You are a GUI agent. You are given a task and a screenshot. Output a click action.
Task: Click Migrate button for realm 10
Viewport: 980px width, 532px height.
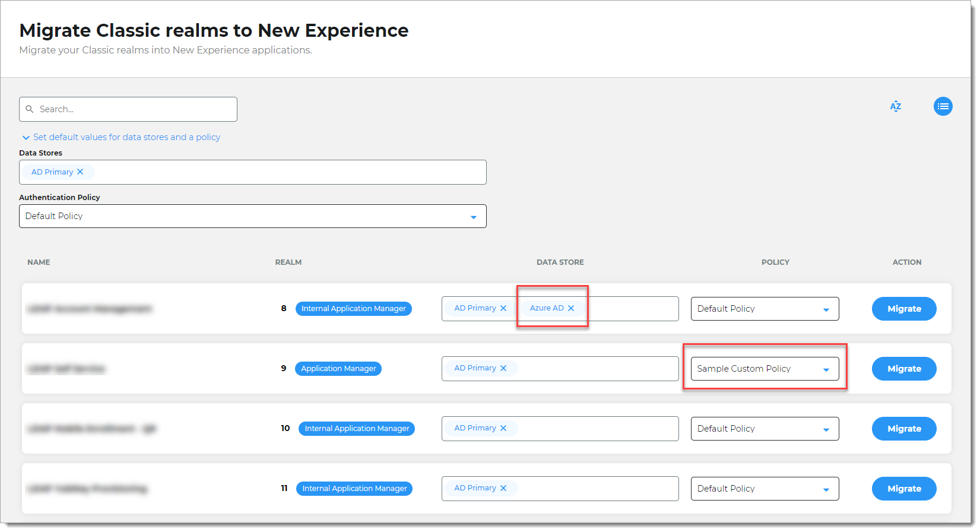point(903,429)
